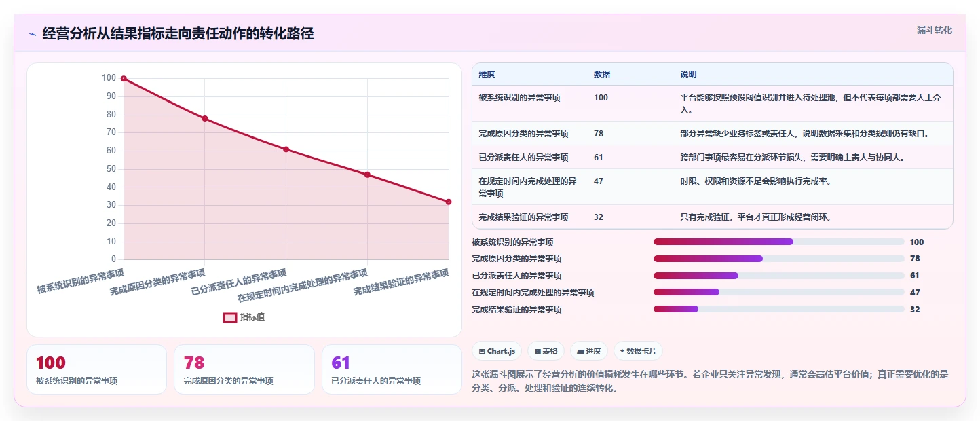Click table cell 完成原因分类的异常事项 in 维度 column
This screenshot has height=421, width=980.
(x=523, y=134)
